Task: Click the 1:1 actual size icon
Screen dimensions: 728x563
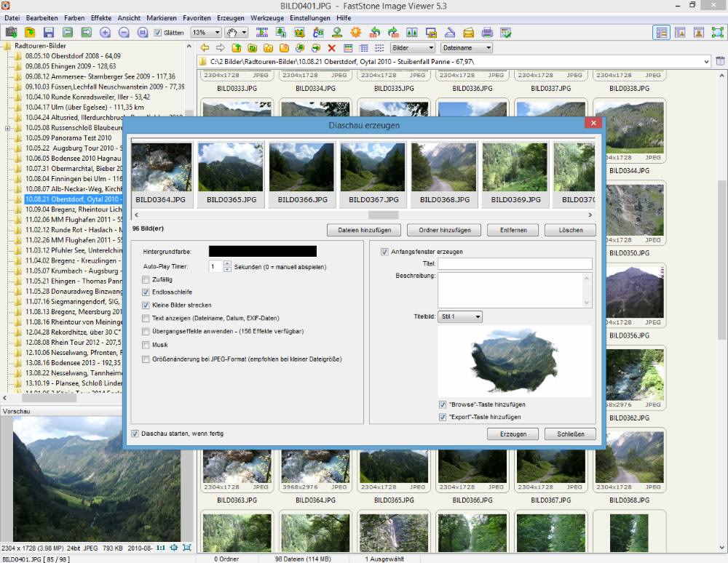Action: click(161, 547)
